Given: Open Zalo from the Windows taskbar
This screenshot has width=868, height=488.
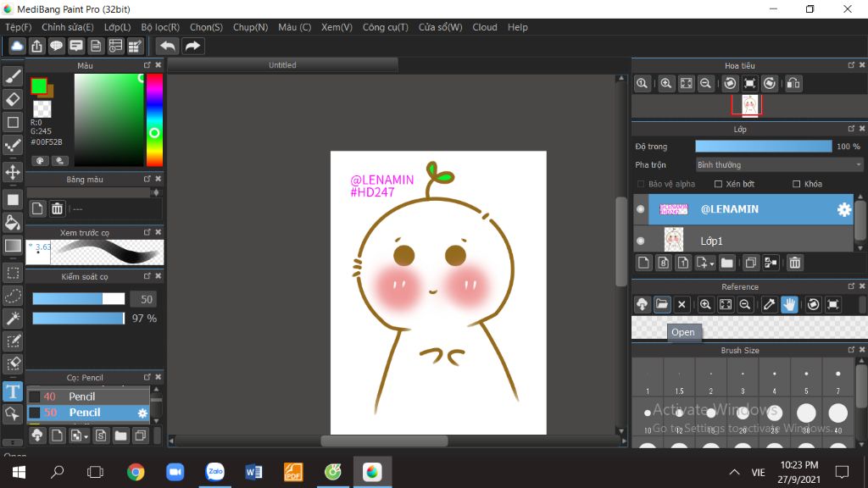Looking at the screenshot, I should 214,472.
